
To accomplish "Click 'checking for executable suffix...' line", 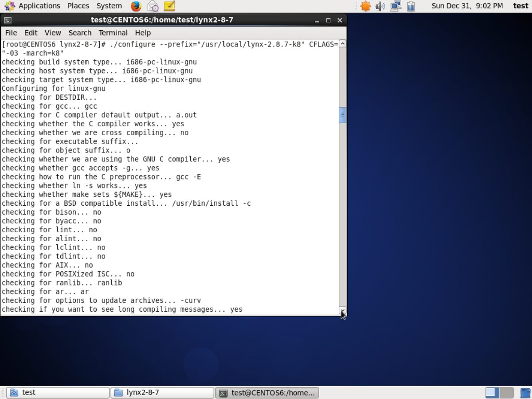I will point(70,142).
